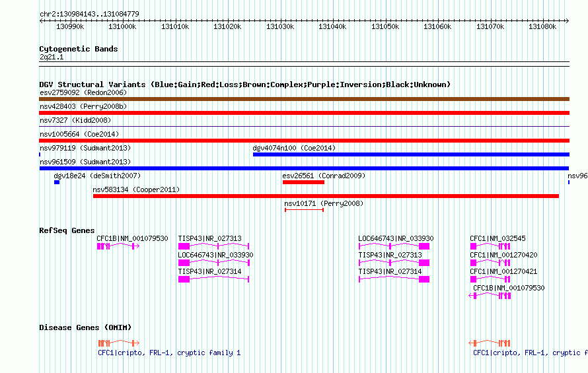
Task: Select the DGV Structural Variants track title
Action: point(244,85)
